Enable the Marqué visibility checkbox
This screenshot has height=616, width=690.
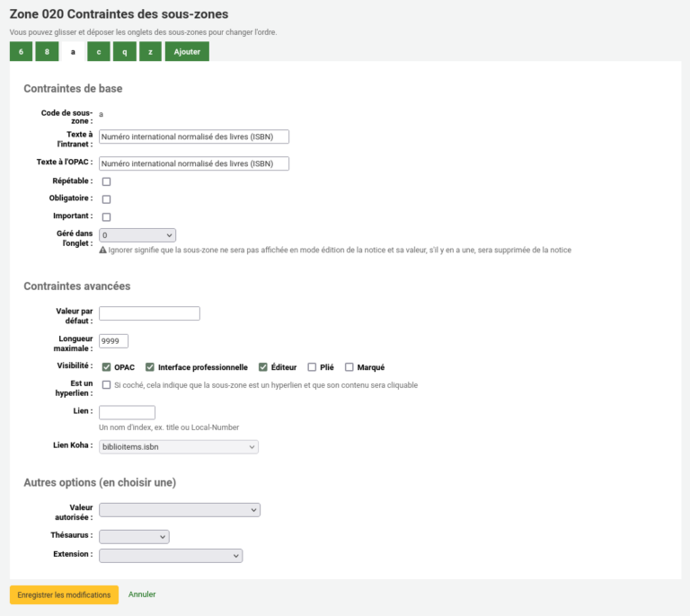click(x=349, y=367)
